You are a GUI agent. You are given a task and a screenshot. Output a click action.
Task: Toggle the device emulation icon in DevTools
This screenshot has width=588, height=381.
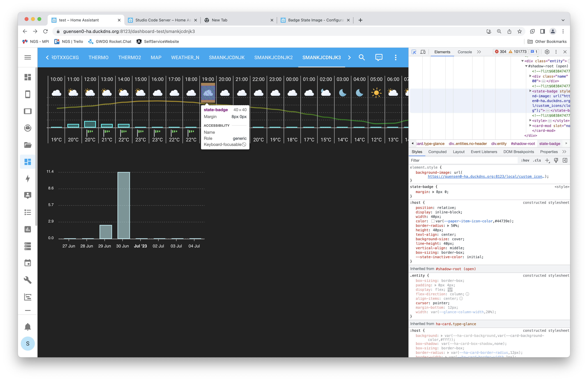tap(423, 52)
